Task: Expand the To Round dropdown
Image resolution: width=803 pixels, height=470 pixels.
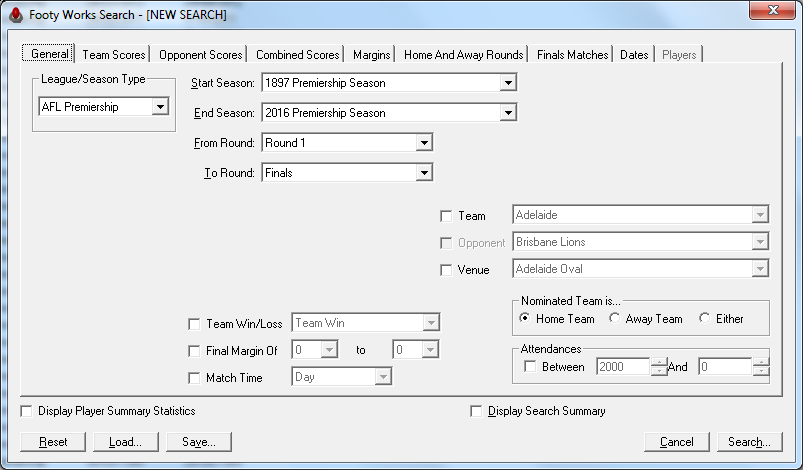Action: pos(424,173)
